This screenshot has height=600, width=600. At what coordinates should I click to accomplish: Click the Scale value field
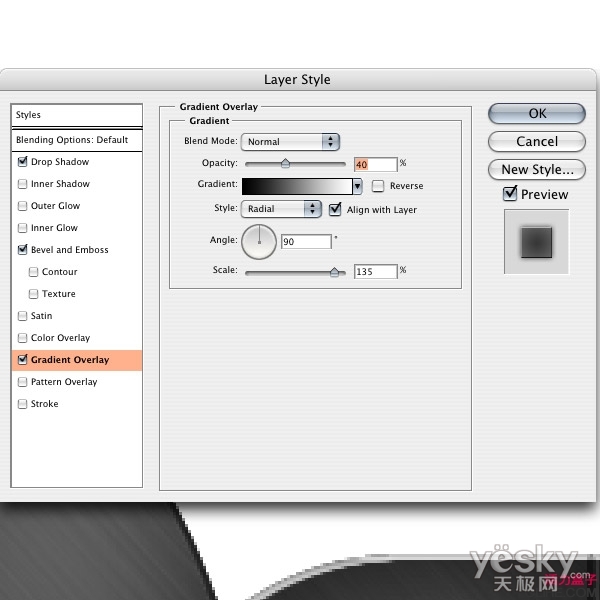pos(376,272)
